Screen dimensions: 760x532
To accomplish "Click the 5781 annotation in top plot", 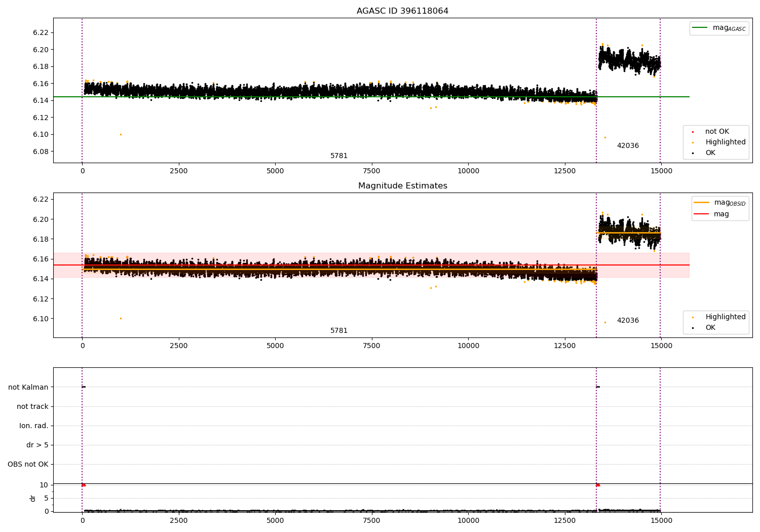I will pos(339,156).
